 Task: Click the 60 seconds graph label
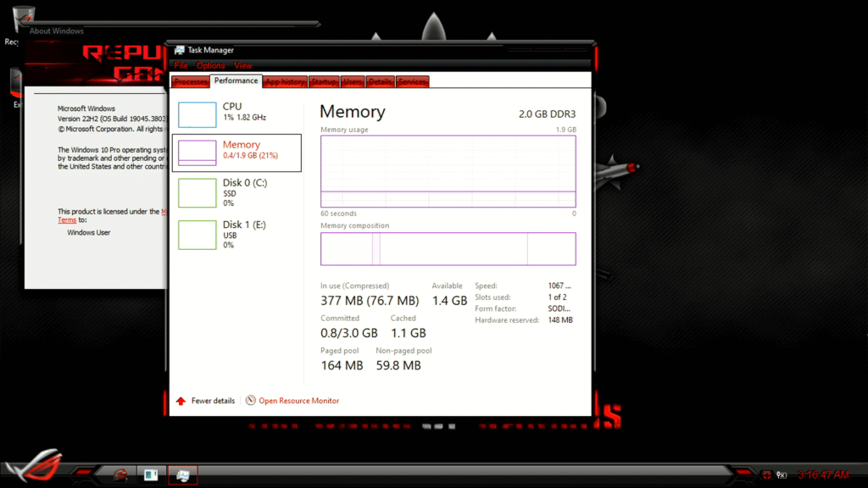coord(338,213)
